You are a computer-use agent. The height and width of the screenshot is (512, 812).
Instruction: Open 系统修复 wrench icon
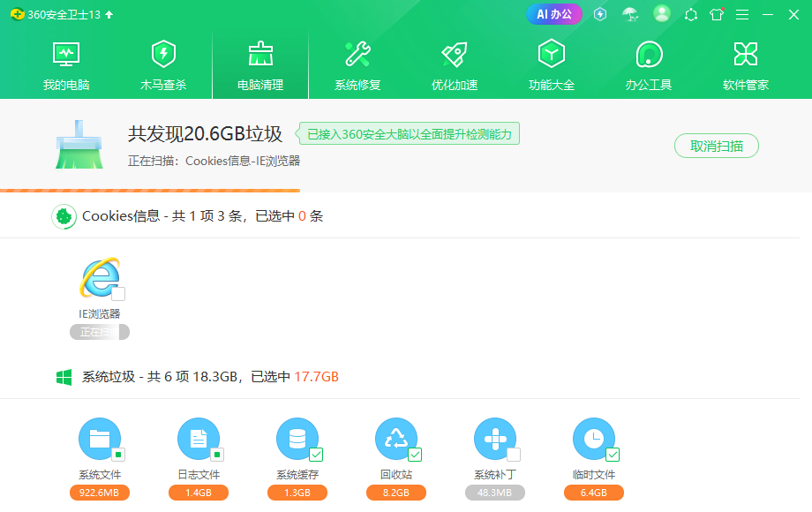point(357,55)
